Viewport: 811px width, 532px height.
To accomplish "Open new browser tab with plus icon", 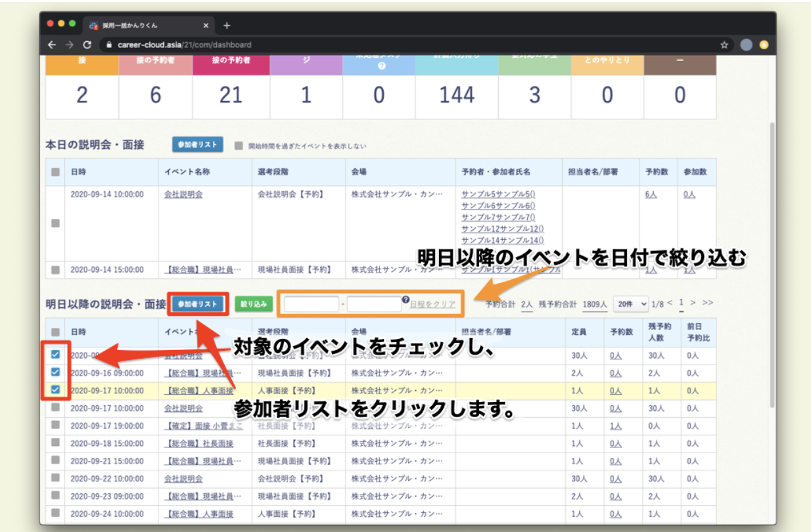I will click(x=227, y=26).
